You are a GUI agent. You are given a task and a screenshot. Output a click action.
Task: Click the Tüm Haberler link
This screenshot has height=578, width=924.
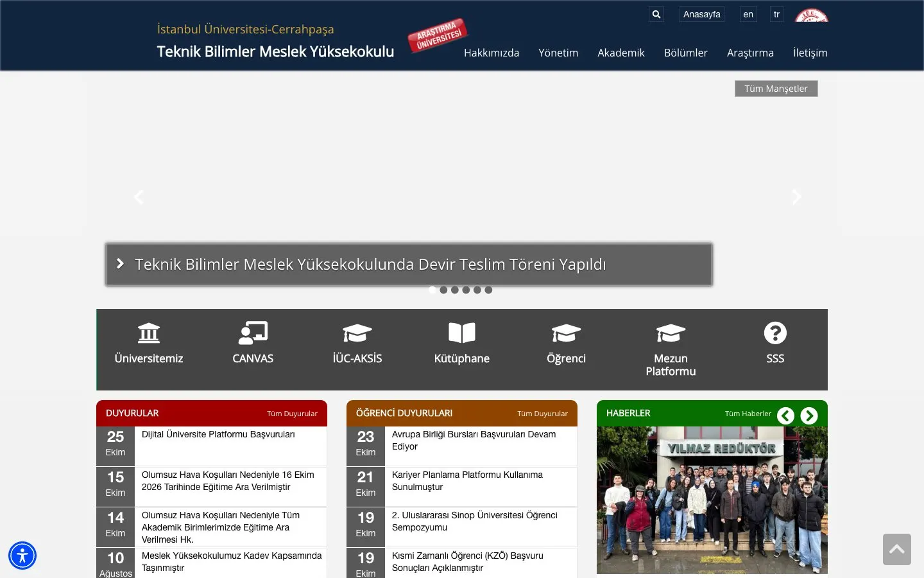(x=748, y=414)
